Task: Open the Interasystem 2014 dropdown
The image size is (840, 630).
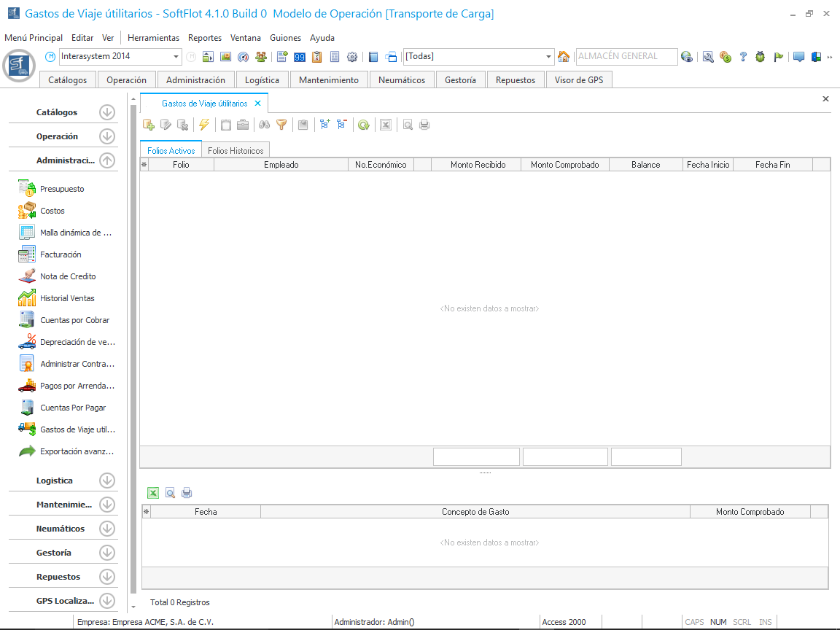Action: (176, 57)
